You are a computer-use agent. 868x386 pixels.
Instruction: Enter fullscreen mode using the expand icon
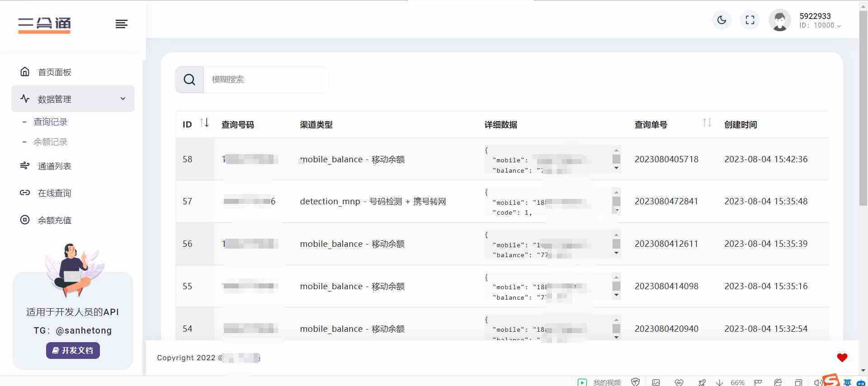tap(750, 20)
